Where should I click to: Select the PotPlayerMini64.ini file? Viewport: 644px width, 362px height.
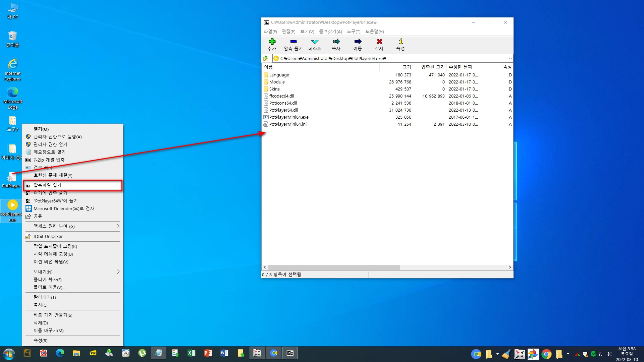[387, 124]
